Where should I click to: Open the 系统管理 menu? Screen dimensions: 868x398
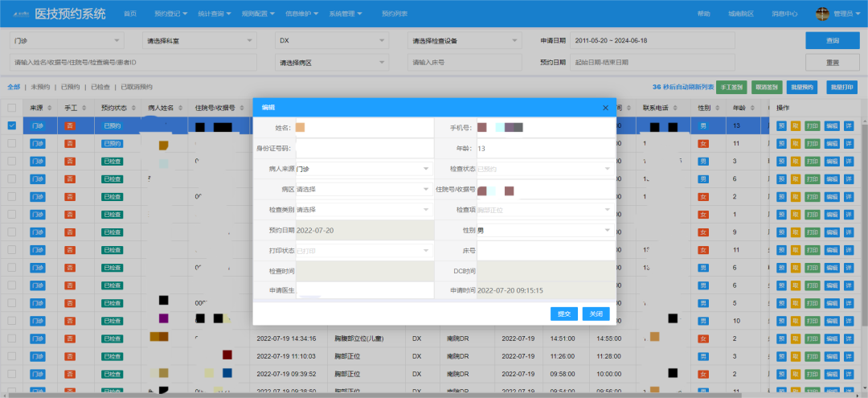(346, 14)
